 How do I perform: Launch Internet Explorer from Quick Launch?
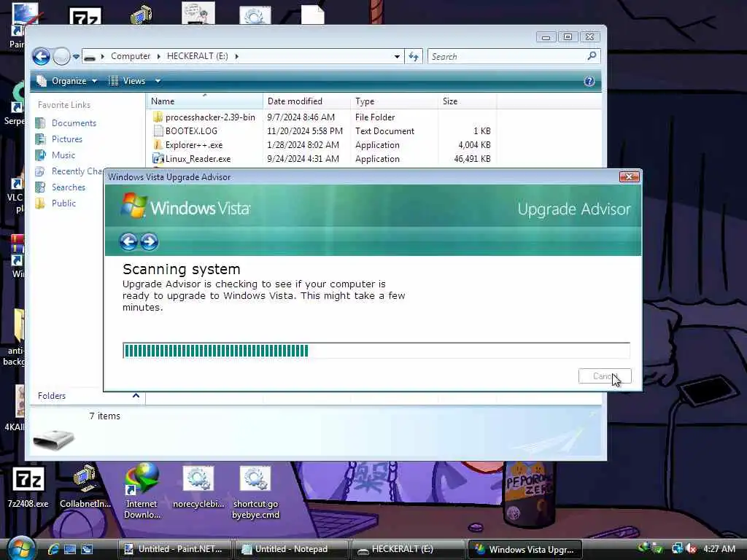coord(53,549)
